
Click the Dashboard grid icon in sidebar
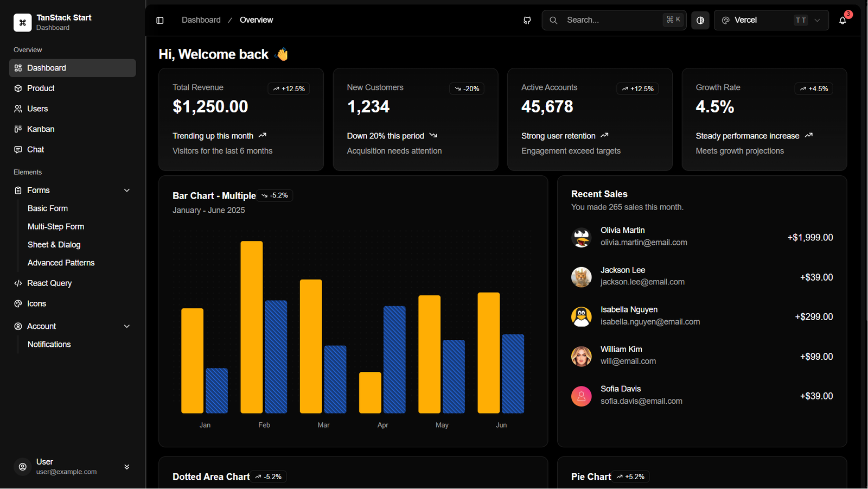18,68
